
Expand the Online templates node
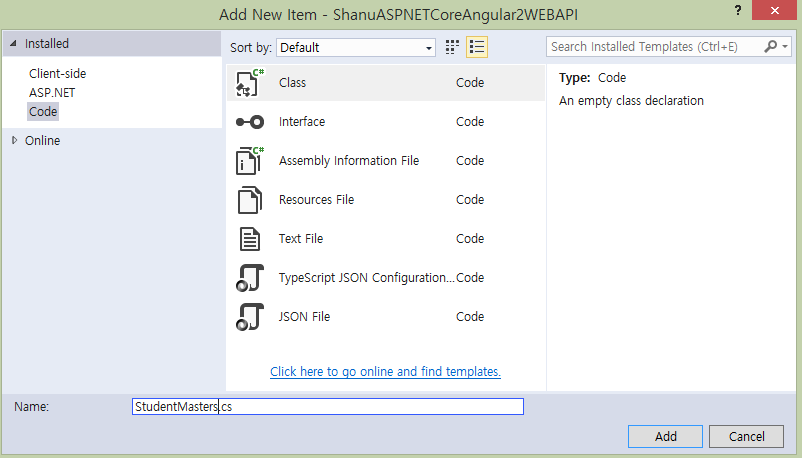coord(14,141)
